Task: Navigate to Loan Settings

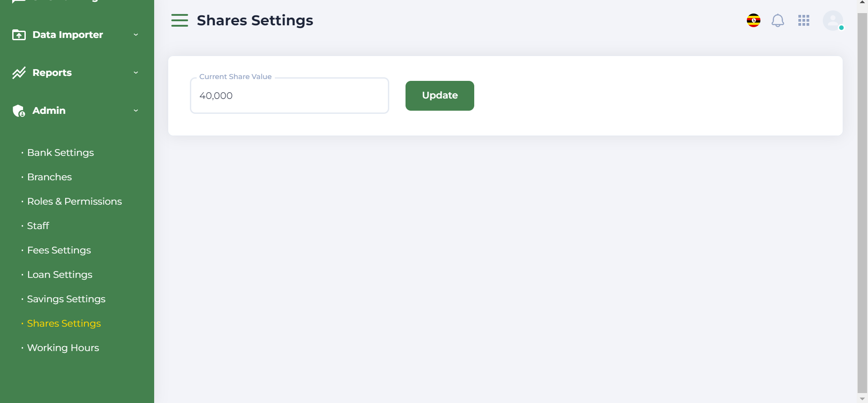Action: point(60,275)
